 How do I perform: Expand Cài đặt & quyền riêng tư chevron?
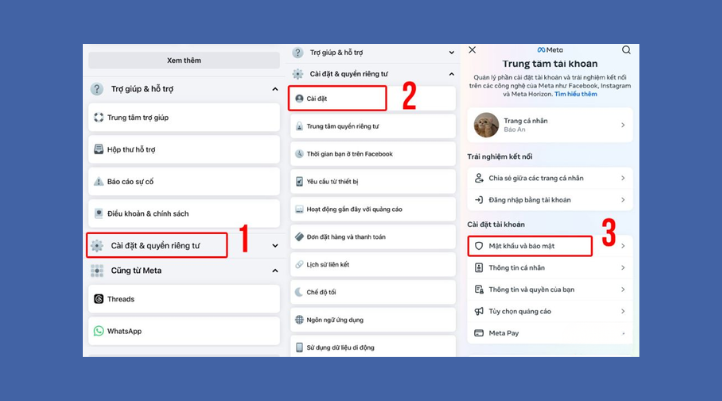(x=275, y=246)
